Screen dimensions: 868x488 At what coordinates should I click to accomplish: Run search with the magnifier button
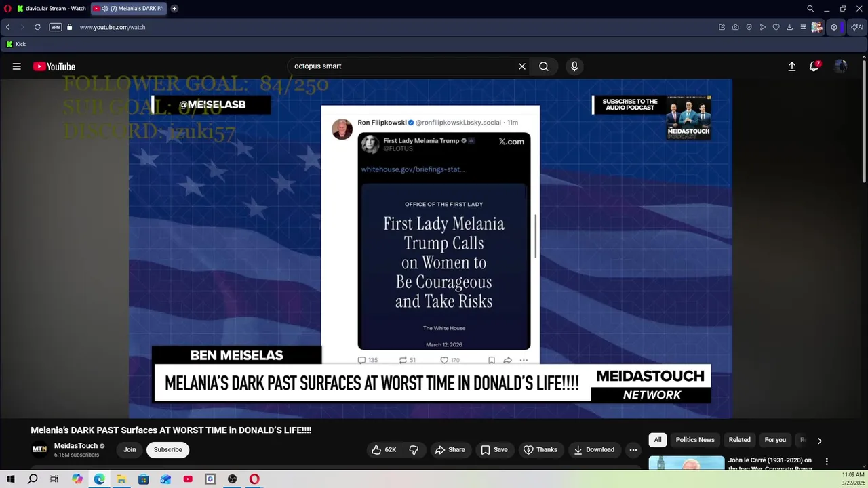point(544,66)
